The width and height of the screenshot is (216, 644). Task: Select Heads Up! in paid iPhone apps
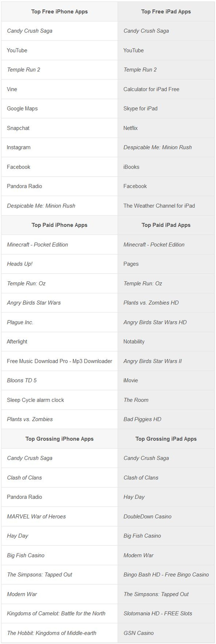(x=20, y=264)
